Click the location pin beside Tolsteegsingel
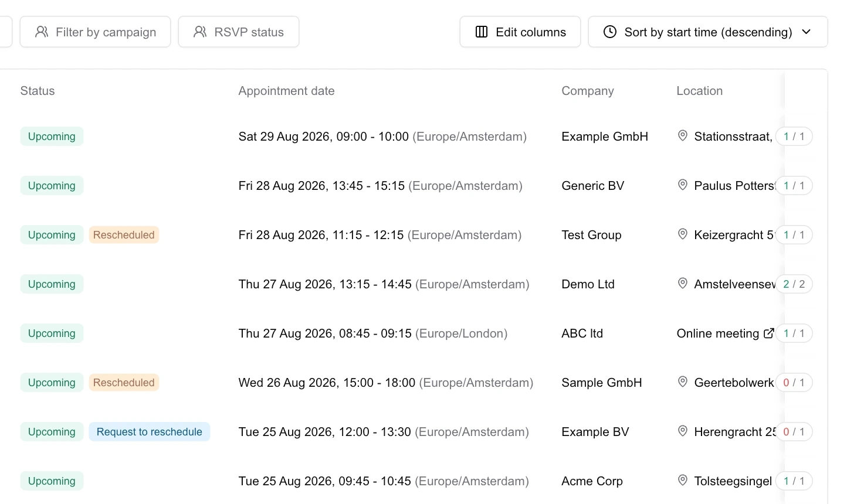Screen dimensions: 864x504 click(x=683, y=481)
